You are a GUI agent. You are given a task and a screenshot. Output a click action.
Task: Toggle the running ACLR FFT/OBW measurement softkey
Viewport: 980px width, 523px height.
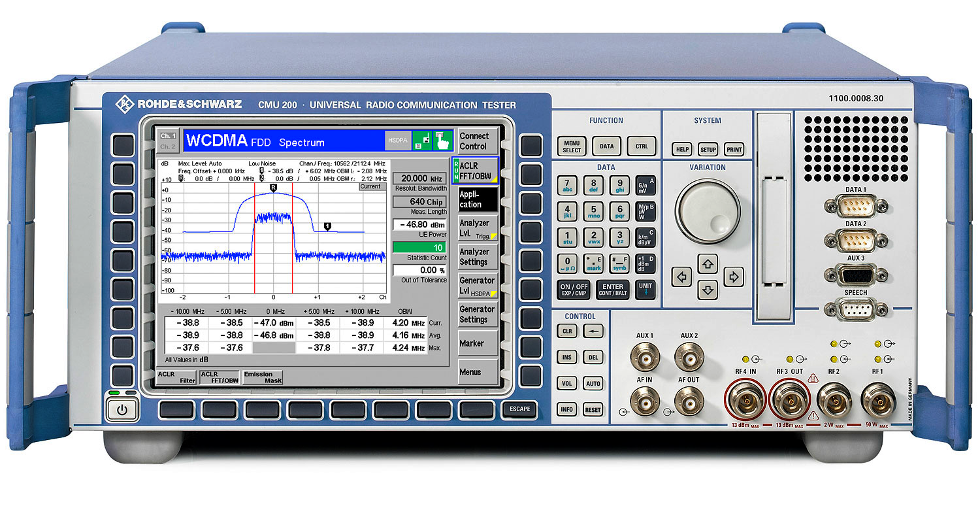475,171
